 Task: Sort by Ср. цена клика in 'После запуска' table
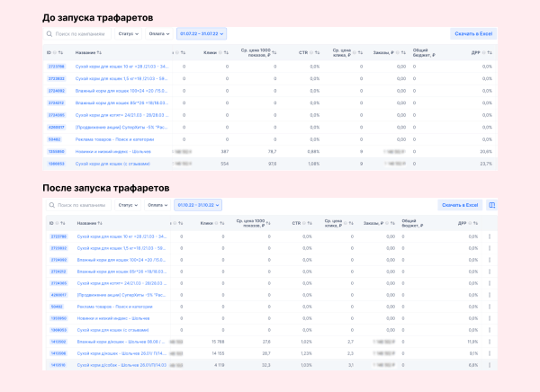tap(351, 223)
